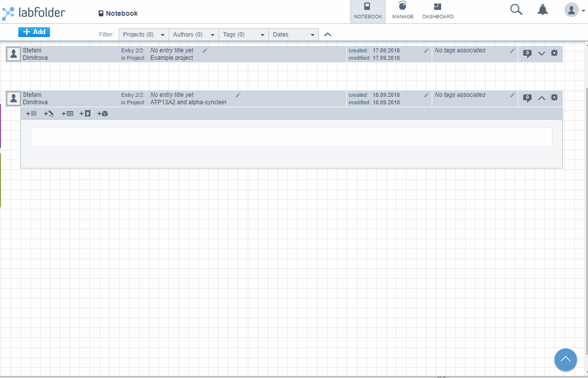The image size is (588, 378).
Task: Click author avatar on the Example project entry
Action: 13,54
